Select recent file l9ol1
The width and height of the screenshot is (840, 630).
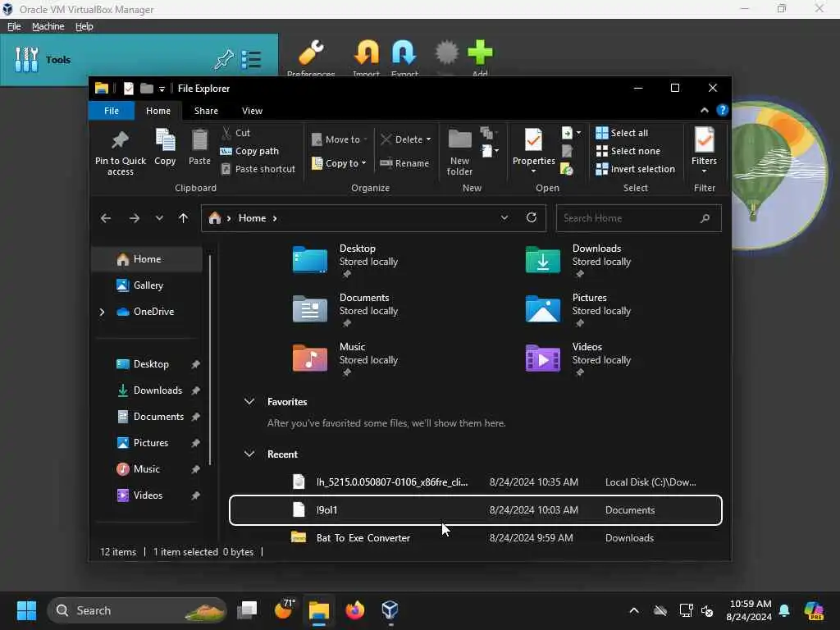[x=475, y=510]
